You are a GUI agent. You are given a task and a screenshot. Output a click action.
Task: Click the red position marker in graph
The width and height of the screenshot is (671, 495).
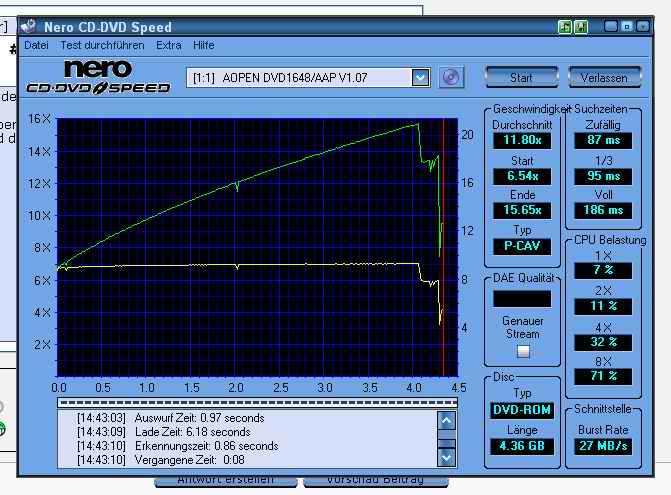pos(443,247)
